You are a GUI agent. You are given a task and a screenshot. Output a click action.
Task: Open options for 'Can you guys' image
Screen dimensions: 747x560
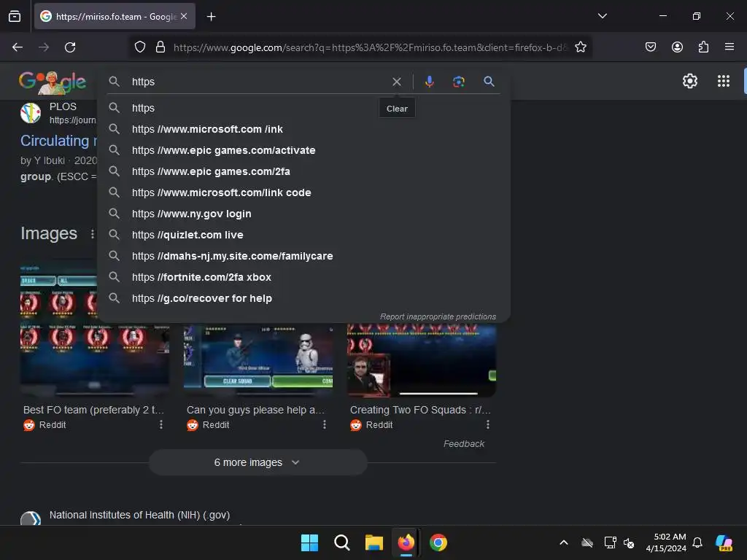325,424
